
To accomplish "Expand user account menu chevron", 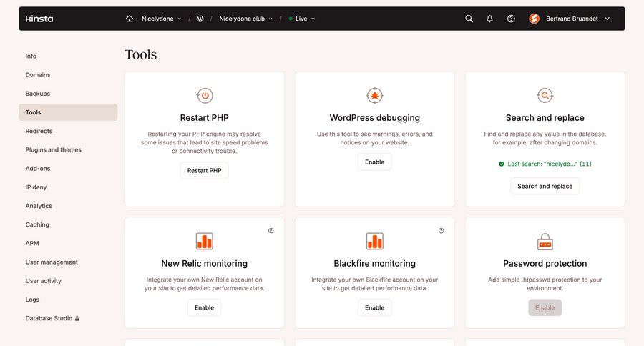I will pyautogui.click(x=607, y=19).
